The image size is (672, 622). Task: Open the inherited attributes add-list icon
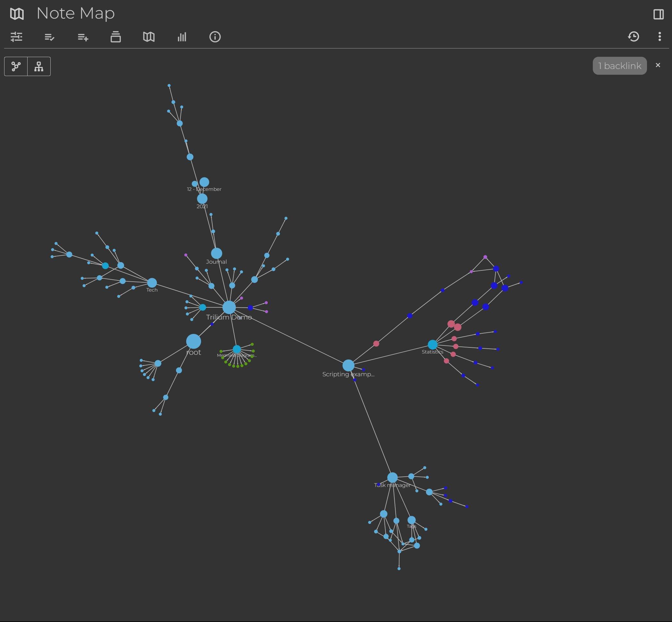[83, 37]
